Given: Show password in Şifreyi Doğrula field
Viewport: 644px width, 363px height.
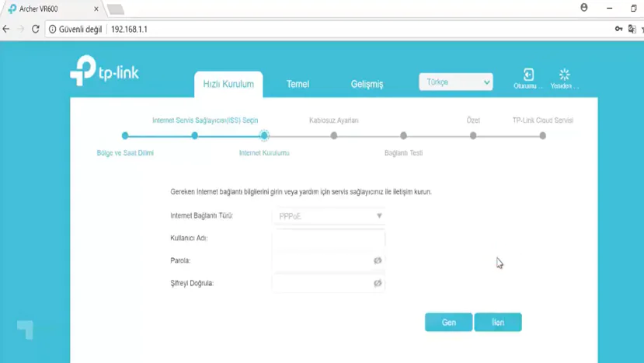Looking at the screenshot, I should 378,284.
